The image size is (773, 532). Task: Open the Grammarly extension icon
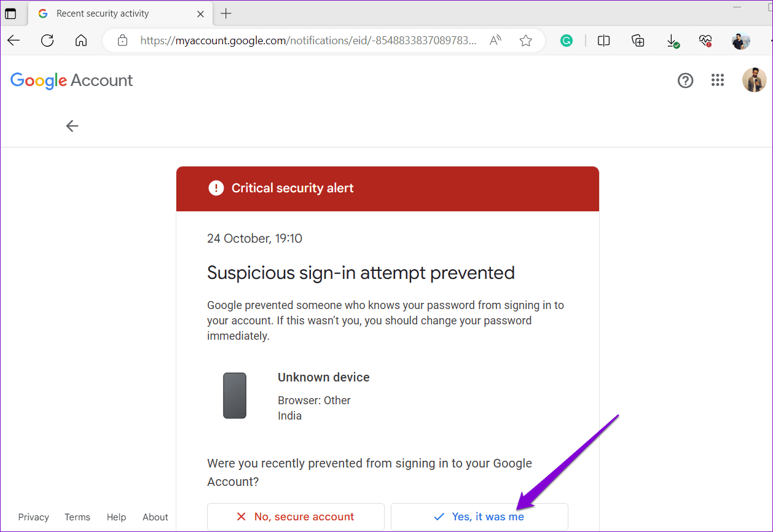coord(566,40)
